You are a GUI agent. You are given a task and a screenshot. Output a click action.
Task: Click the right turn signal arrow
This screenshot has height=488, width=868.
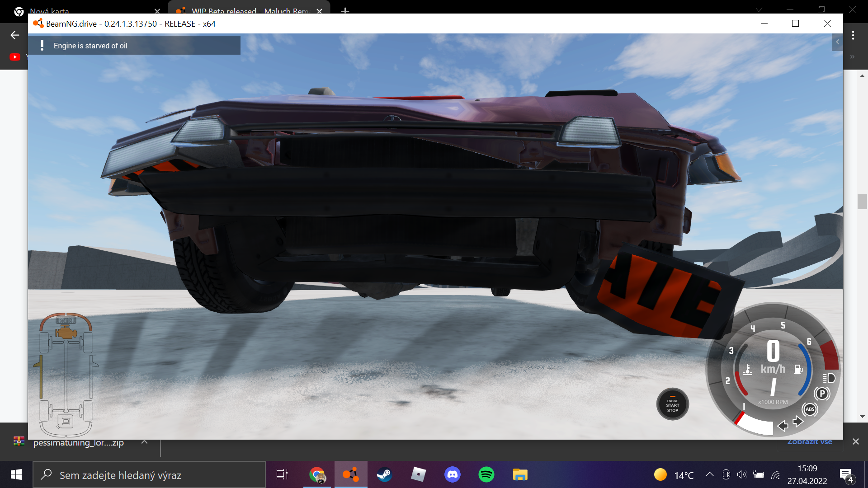click(798, 421)
